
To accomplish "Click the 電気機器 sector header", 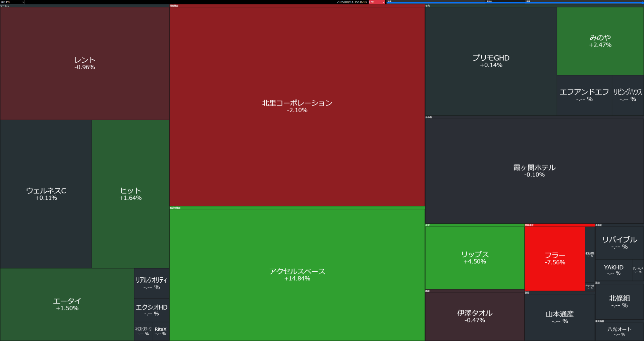I will point(620,321).
